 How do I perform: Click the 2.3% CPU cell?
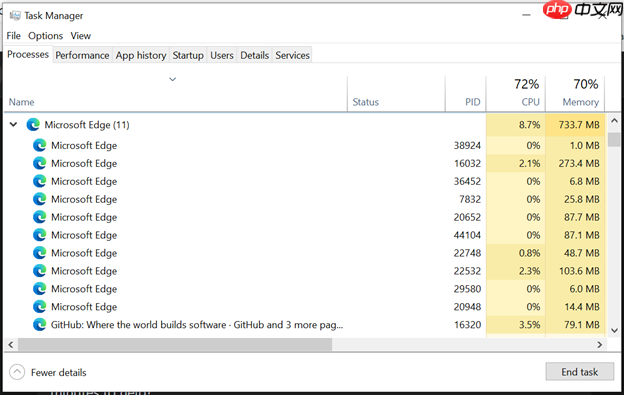(516, 271)
